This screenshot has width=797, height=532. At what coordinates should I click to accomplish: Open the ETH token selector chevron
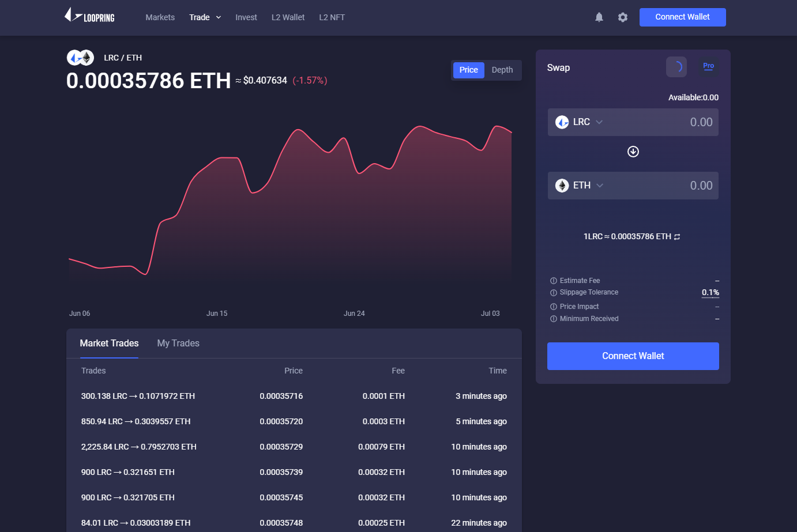coord(600,186)
